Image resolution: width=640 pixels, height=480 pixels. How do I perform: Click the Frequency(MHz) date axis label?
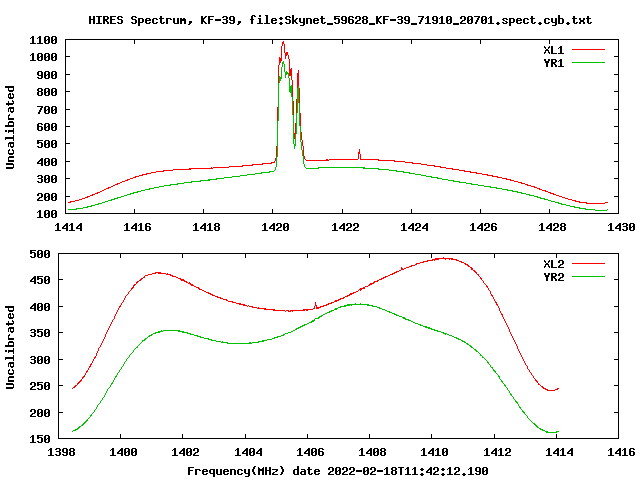338,471
